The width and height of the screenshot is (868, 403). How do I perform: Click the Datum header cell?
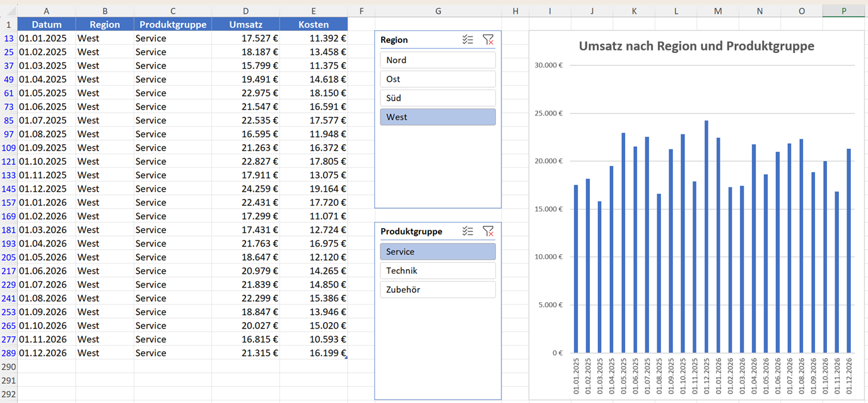tap(47, 24)
